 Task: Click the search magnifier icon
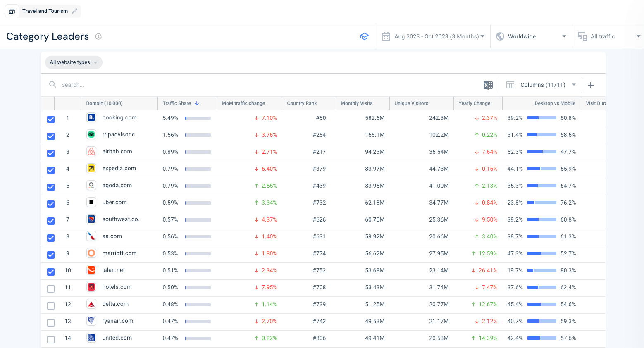pos(52,84)
